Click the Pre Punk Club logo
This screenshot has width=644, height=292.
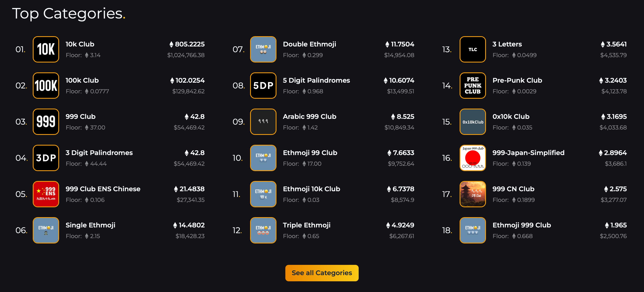click(x=473, y=86)
